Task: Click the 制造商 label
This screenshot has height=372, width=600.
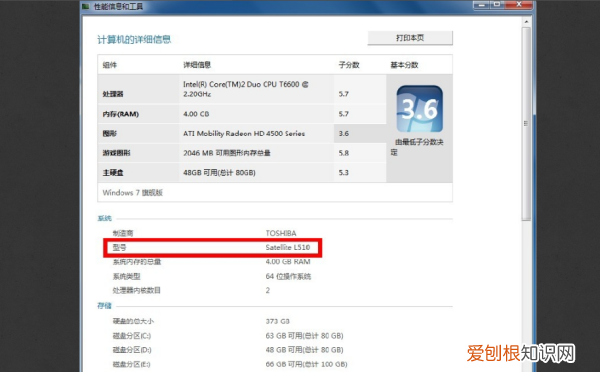Action: [123, 233]
